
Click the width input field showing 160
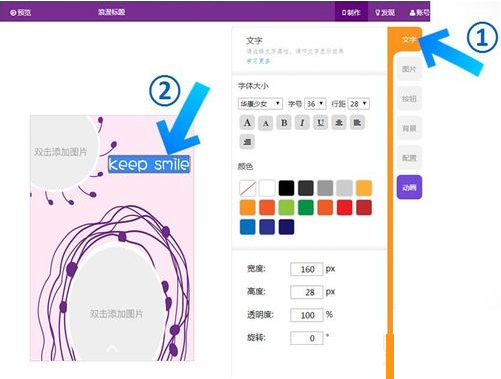click(307, 269)
